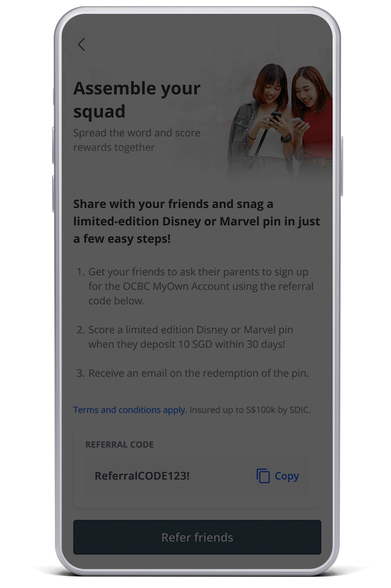Click the Assemble your squad heading
The width and height of the screenshot is (391, 588).
coord(137,100)
